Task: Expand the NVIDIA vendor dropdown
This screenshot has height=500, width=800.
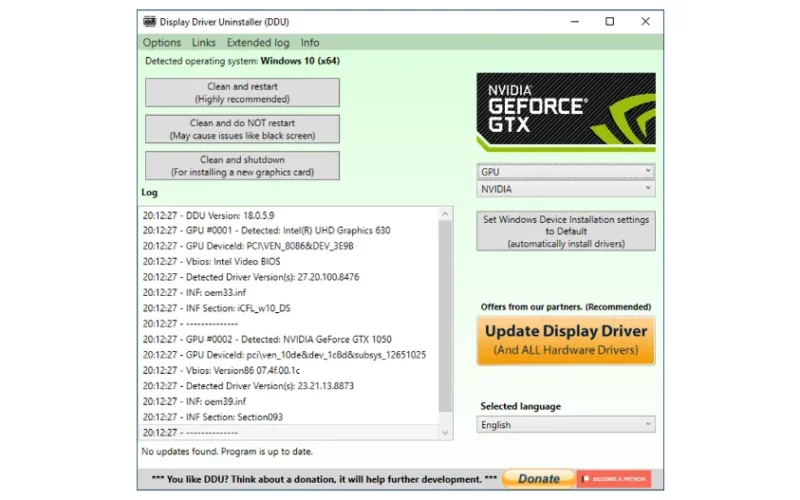Action: point(566,189)
